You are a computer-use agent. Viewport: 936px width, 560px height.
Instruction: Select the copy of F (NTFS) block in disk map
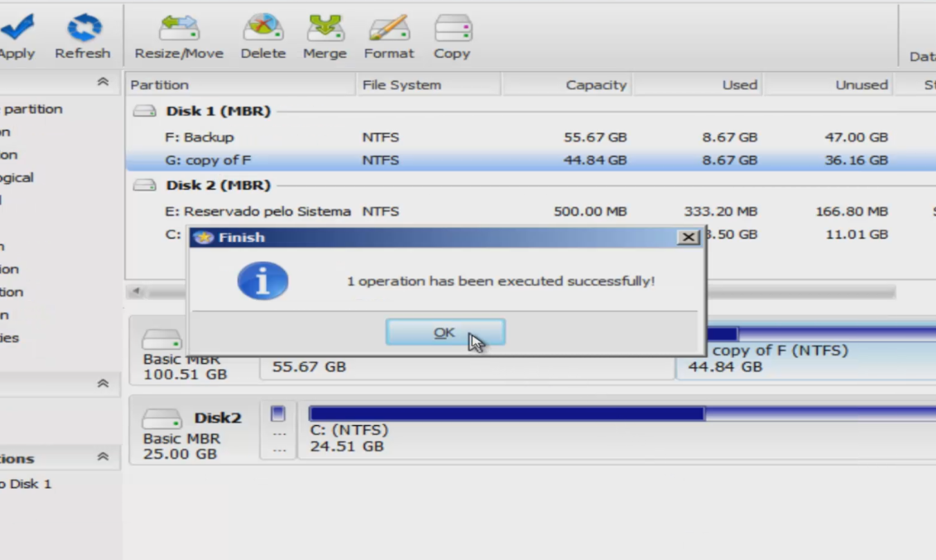coord(806,352)
